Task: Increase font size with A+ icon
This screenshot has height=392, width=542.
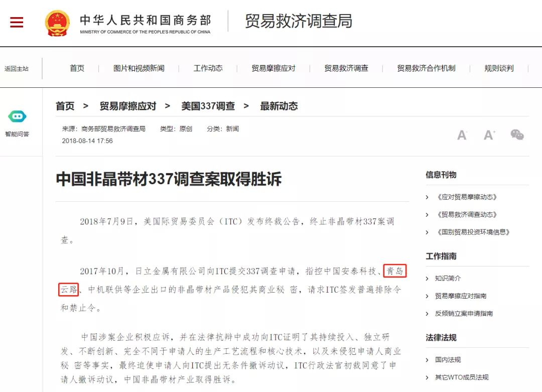Action: pyautogui.click(x=489, y=135)
